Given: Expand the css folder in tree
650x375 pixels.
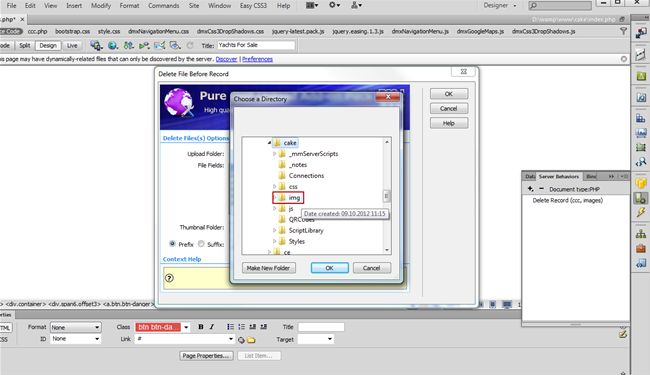Looking at the screenshot, I should click(x=274, y=186).
